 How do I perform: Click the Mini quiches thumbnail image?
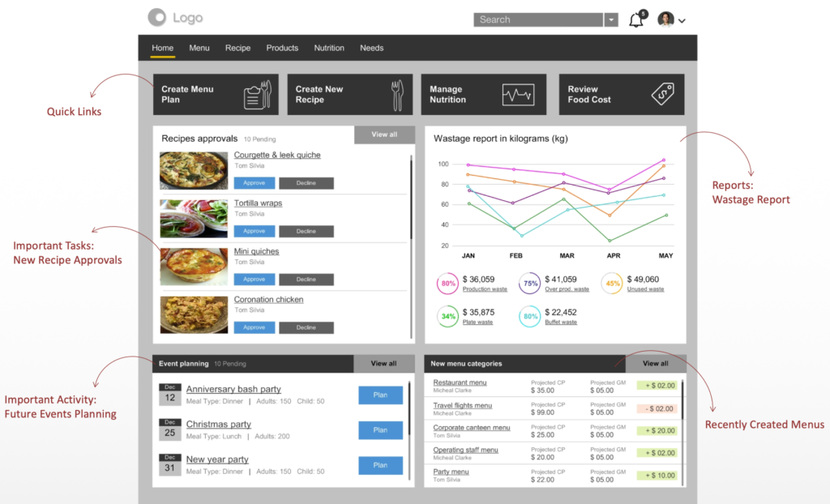[x=194, y=267]
